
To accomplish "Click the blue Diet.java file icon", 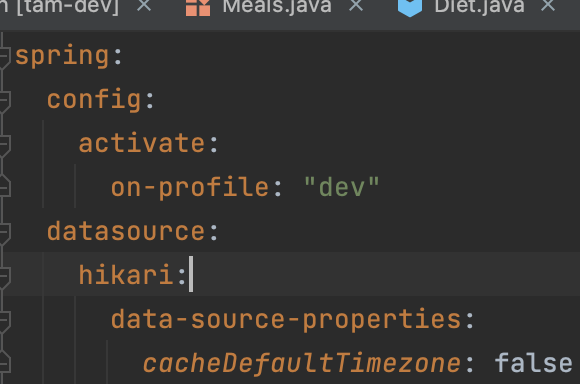I will [x=410, y=7].
